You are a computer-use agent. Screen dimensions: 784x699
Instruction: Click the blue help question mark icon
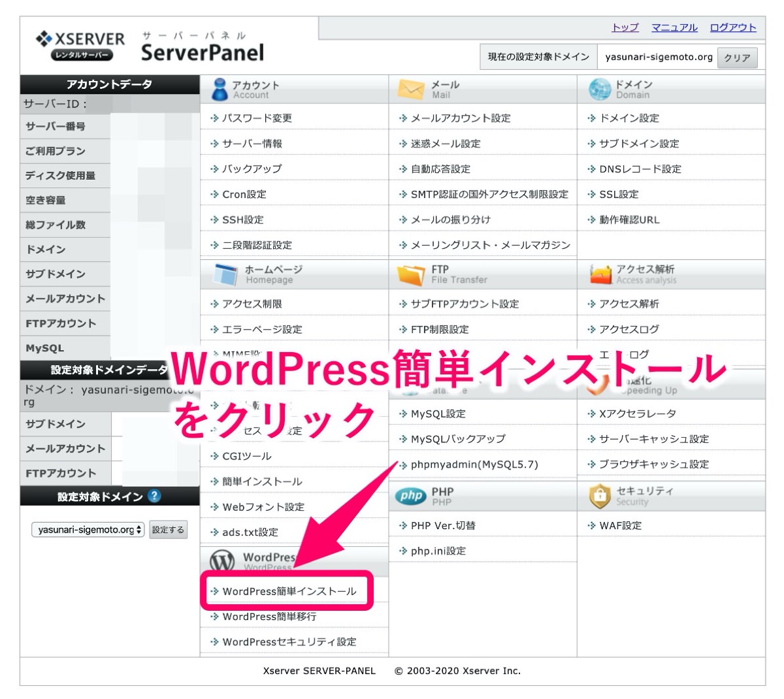[154, 496]
